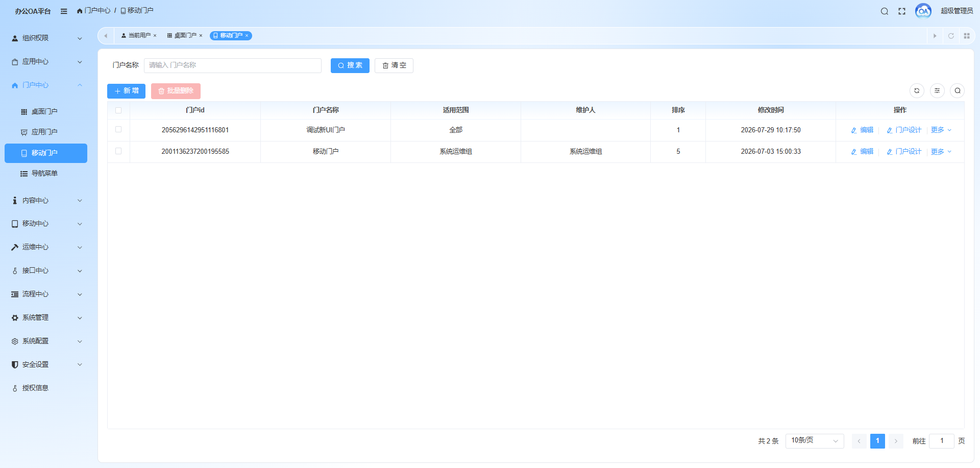Open 更多 dropdown for 调试新UI门户
980x468 pixels.
(941, 130)
